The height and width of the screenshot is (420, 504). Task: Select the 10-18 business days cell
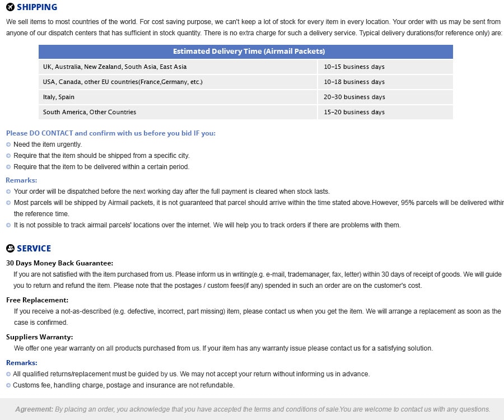click(385, 82)
